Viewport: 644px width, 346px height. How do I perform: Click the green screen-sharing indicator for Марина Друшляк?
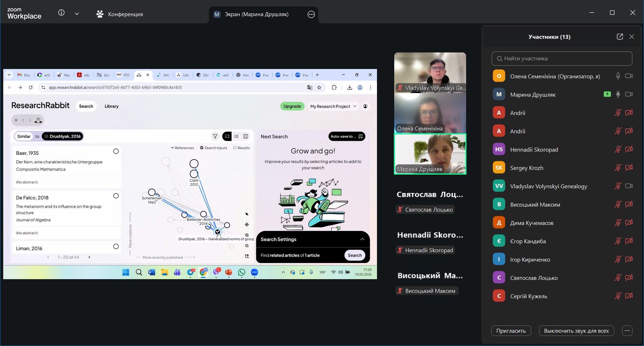pyautogui.click(x=607, y=94)
